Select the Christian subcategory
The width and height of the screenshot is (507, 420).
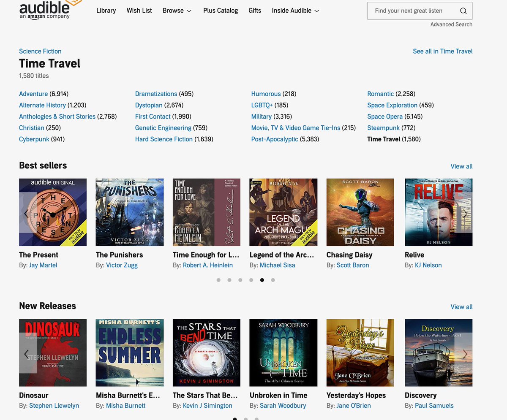[x=32, y=128]
